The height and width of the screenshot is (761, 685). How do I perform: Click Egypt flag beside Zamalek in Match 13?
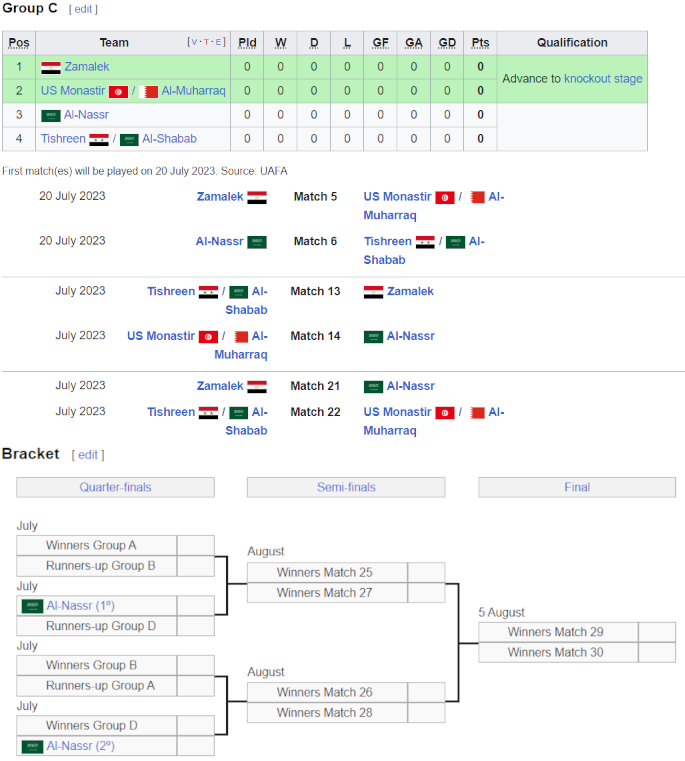tap(373, 292)
